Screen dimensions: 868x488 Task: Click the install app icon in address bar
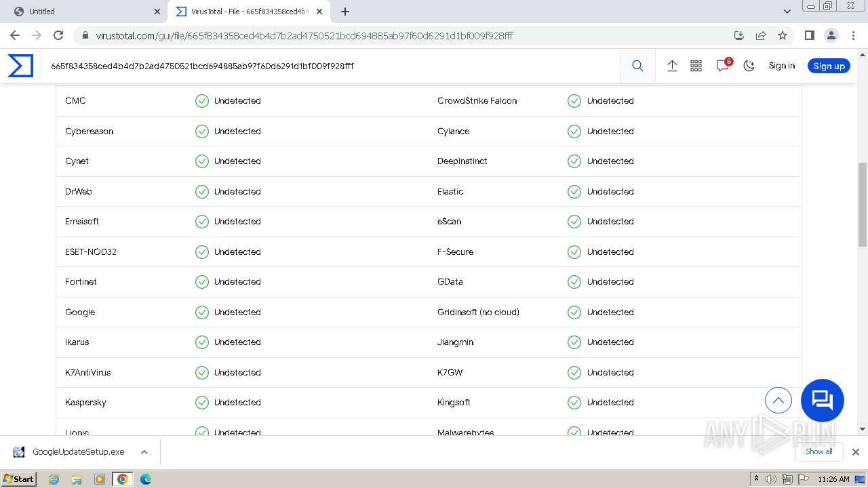click(x=739, y=35)
